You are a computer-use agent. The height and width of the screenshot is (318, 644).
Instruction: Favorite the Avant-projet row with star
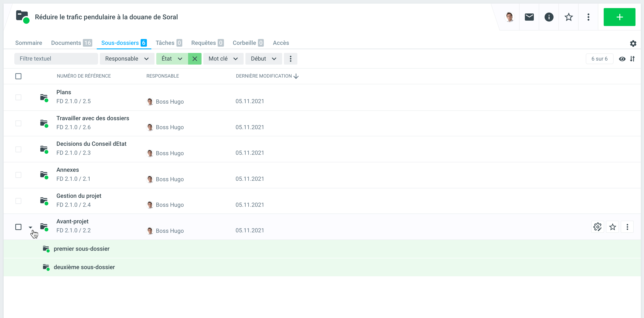pos(612,227)
